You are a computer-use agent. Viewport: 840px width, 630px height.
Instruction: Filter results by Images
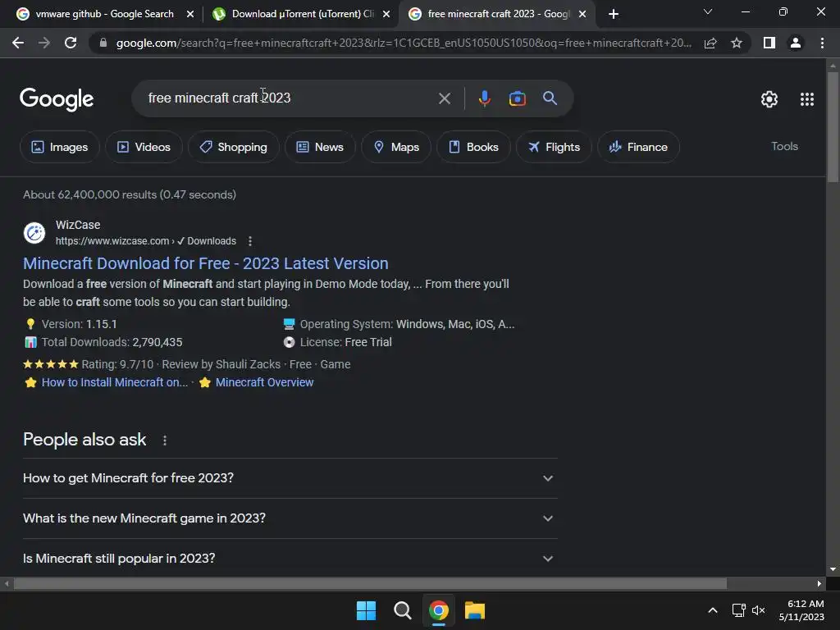tap(59, 147)
